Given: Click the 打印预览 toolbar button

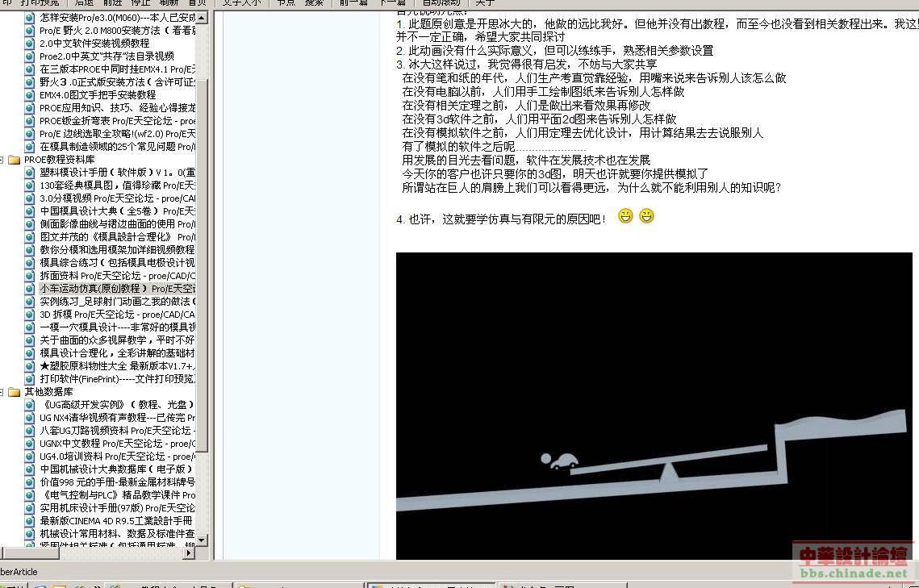Looking at the screenshot, I should click(40, 3).
